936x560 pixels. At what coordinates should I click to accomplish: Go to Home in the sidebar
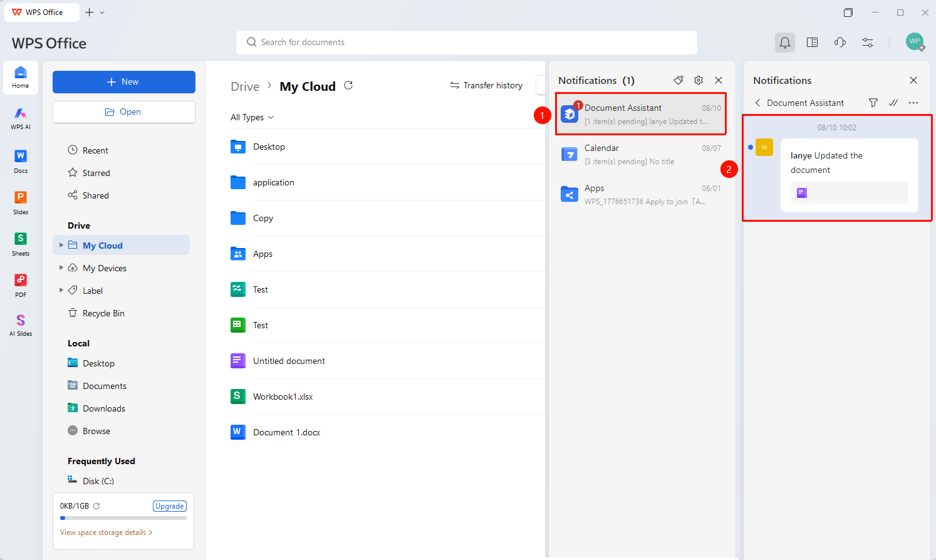coord(21,78)
